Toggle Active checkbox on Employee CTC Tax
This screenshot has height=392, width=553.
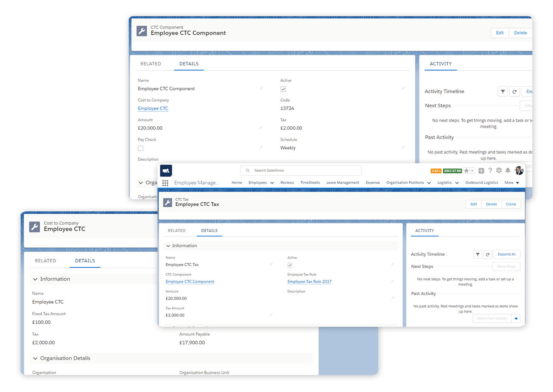coord(290,265)
